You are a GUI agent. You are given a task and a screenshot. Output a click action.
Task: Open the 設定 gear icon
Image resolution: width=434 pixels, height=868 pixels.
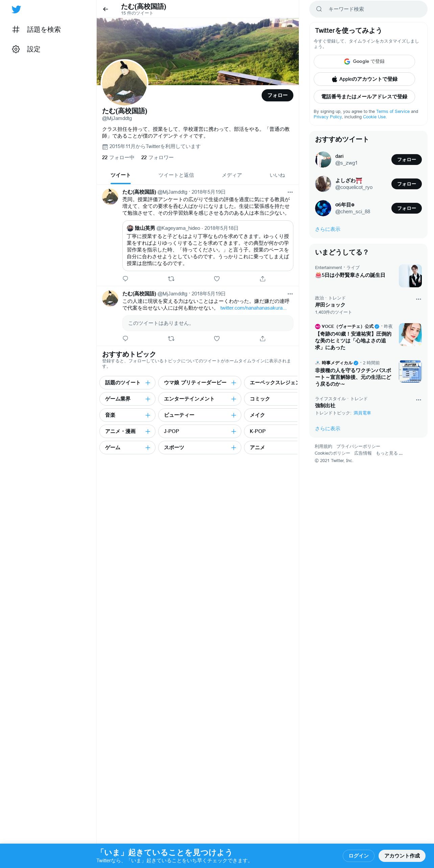(x=16, y=49)
